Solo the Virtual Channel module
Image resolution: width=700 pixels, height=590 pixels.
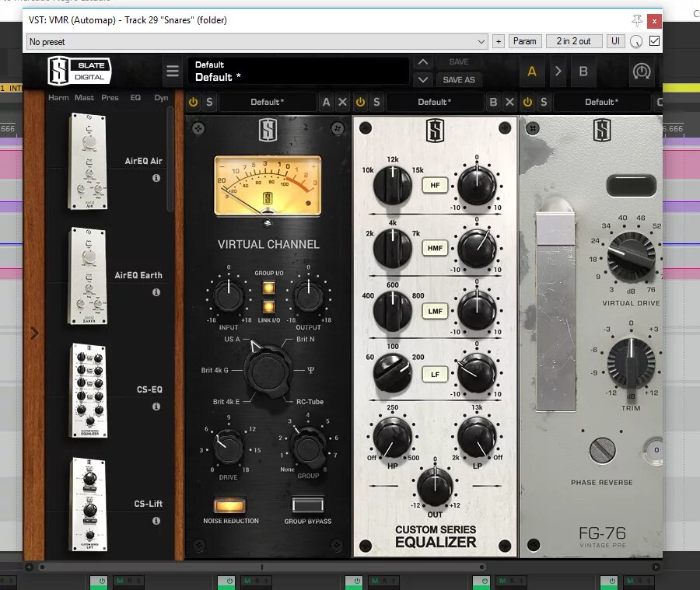[209, 102]
